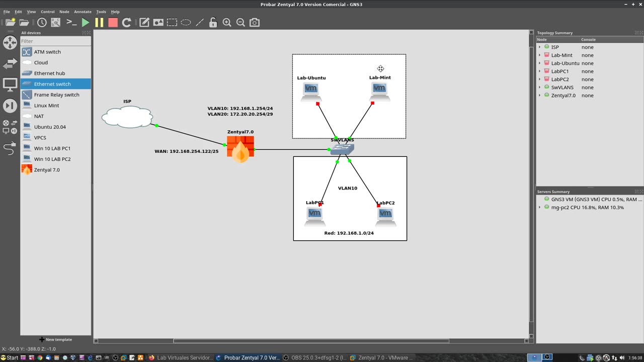Image resolution: width=644 pixels, height=362 pixels.
Task: Select the Draw ellipse tool
Action: (x=186, y=22)
